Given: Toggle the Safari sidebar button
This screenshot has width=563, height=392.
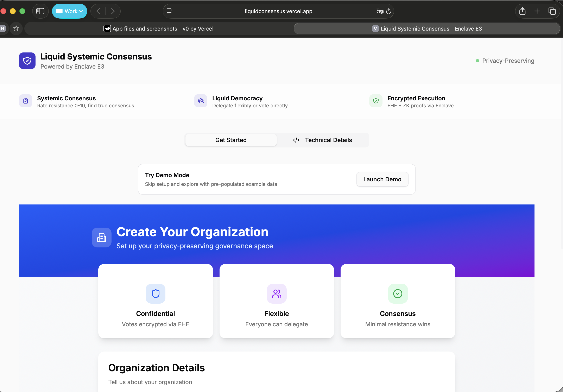Looking at the screenshot, I should (40, 11).
